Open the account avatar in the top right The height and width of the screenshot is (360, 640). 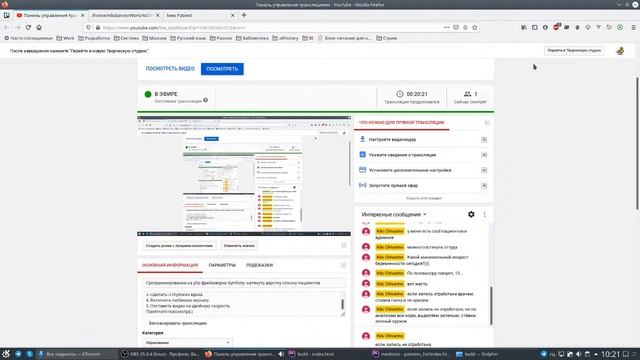coord(620,51)
